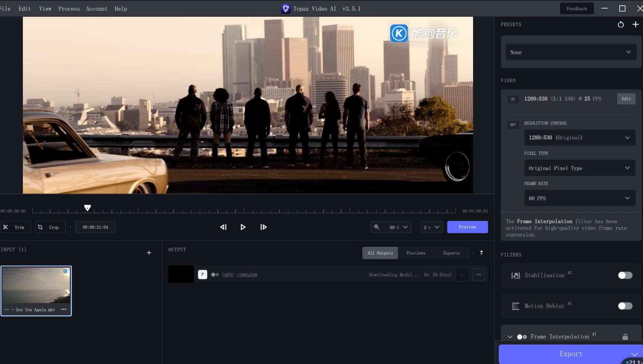Click the output sort arrows icon

tap(481, 253)
